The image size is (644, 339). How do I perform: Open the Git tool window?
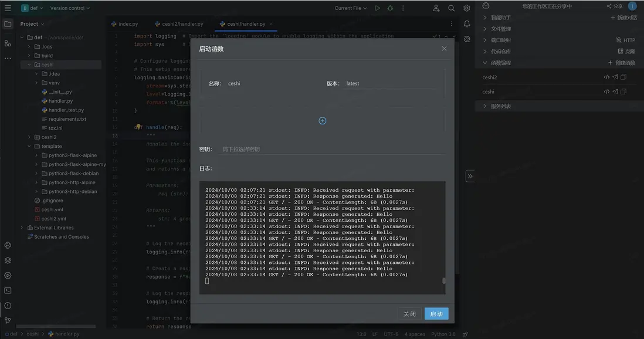click(8, 320)
